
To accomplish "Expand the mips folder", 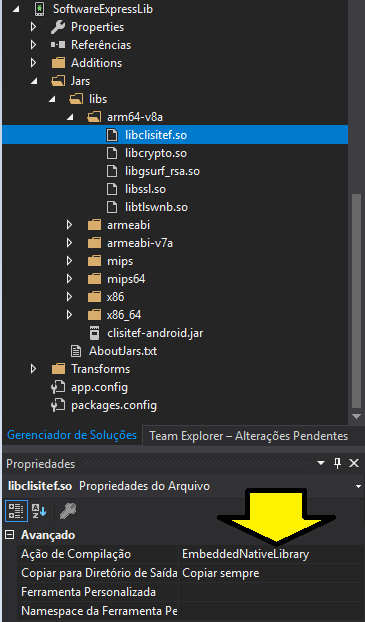I will pos(69,261).
